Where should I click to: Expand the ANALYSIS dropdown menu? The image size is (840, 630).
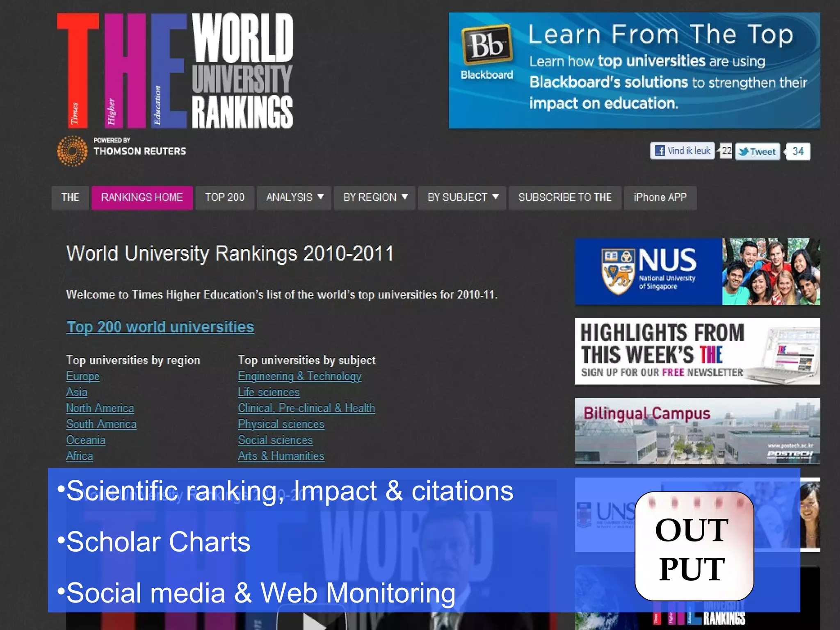(294, 198)
